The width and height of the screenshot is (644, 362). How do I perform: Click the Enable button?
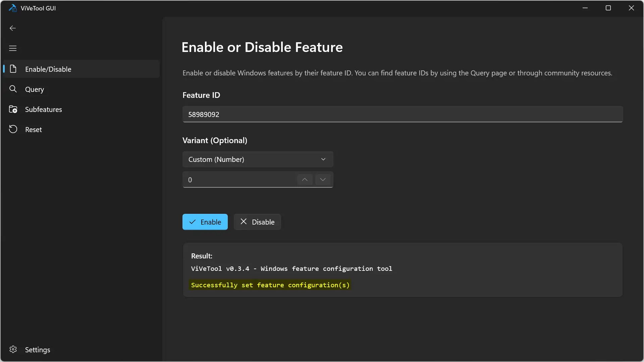pyautogui.click(x=205, y=222)
